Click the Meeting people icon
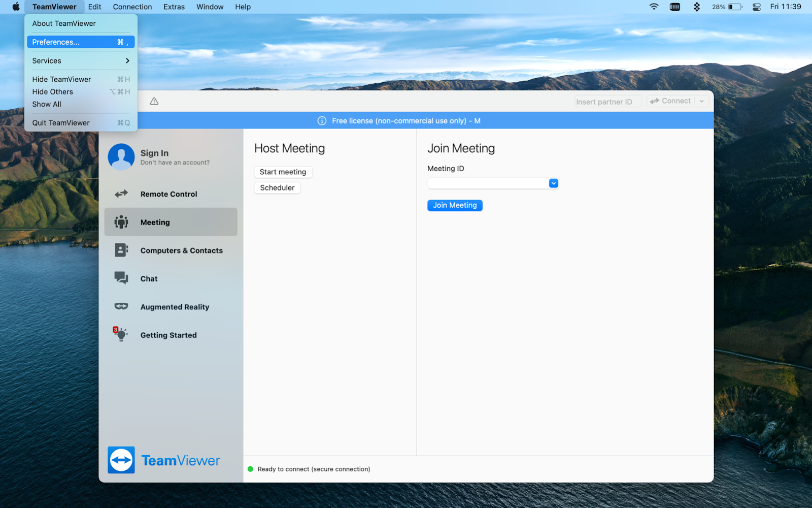 click(121, 222)
